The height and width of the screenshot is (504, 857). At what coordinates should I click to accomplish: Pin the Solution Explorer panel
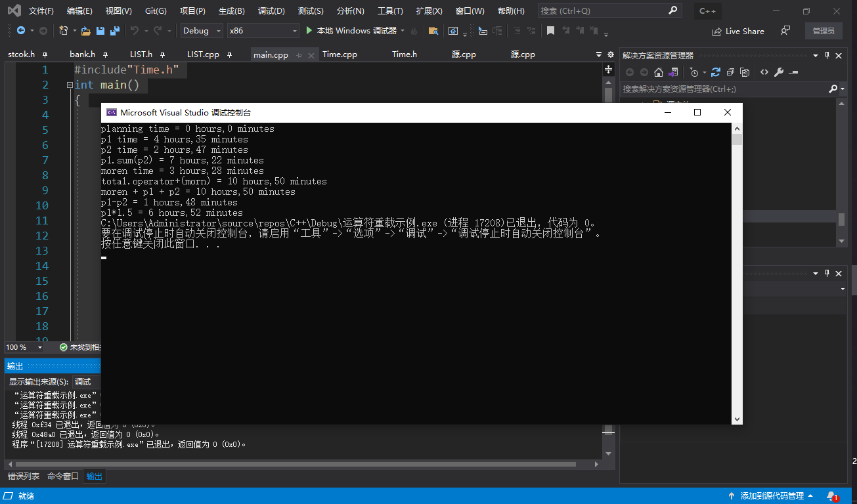pos(827,56)
